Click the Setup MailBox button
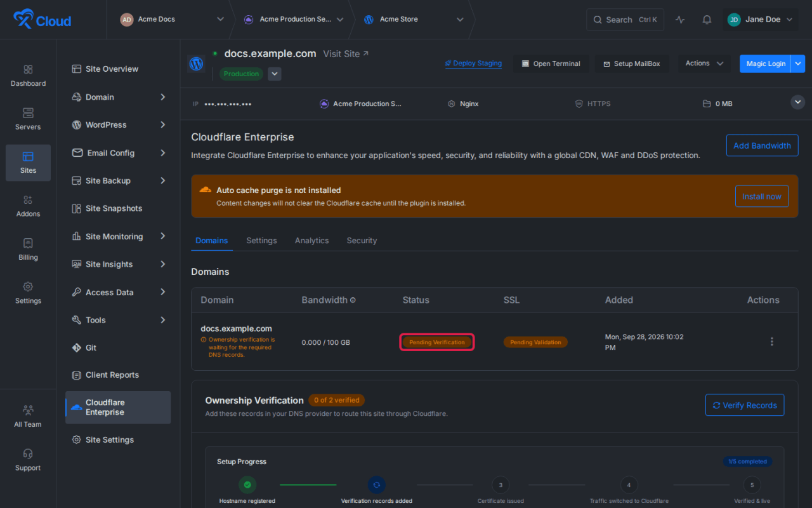 coord(632,63)
